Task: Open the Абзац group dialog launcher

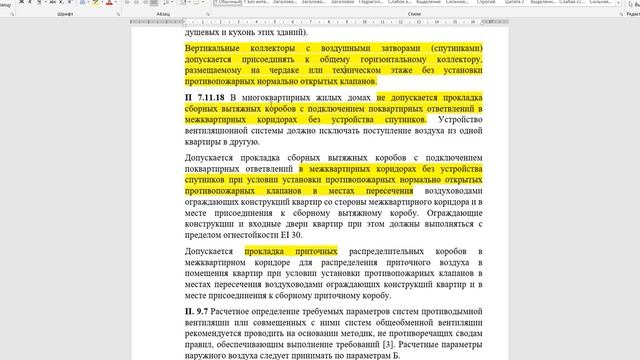Action: [x=208, y=14]
